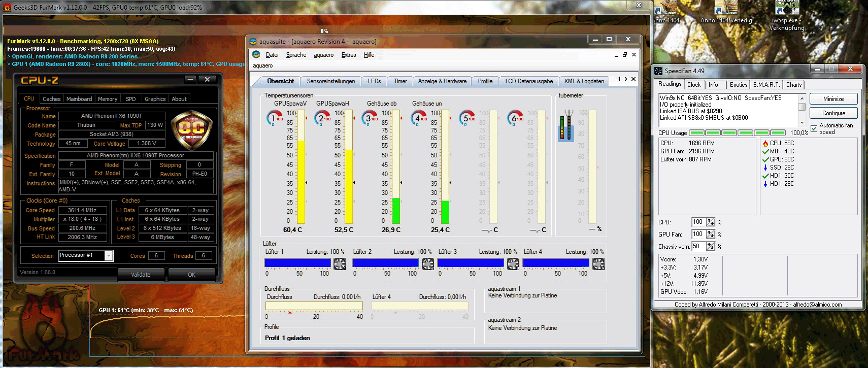Screen dimensions: 868x368
Task: Switch to the Clock tab in SpeedFan
Action: (x=694, y=85)
